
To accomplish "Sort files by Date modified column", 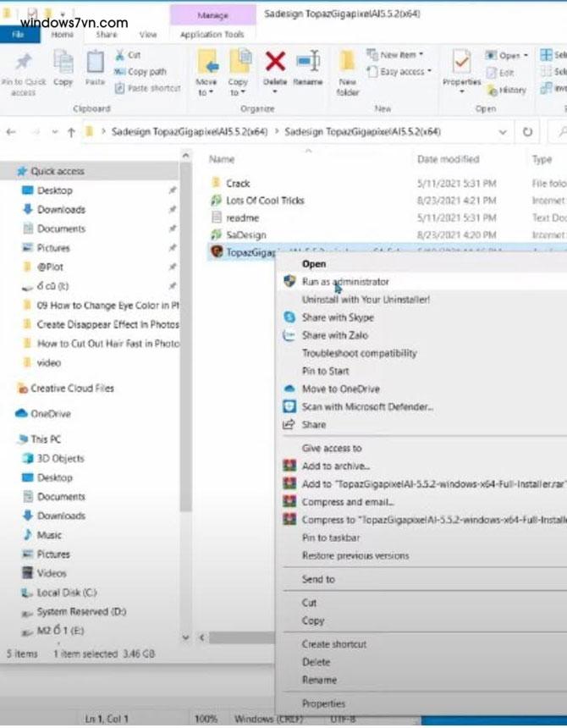I will [x=448, y=159].
